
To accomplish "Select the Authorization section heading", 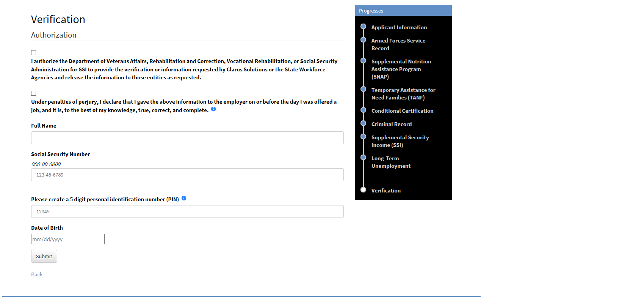I will coord(53,35).
